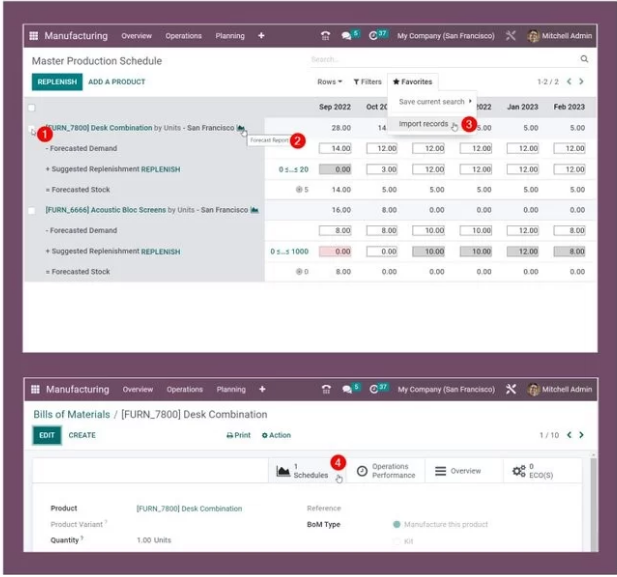This screenshot has height=577, width=617.
Task: Open forecast report icon for Desk Combination
Action: click(241, 128)
